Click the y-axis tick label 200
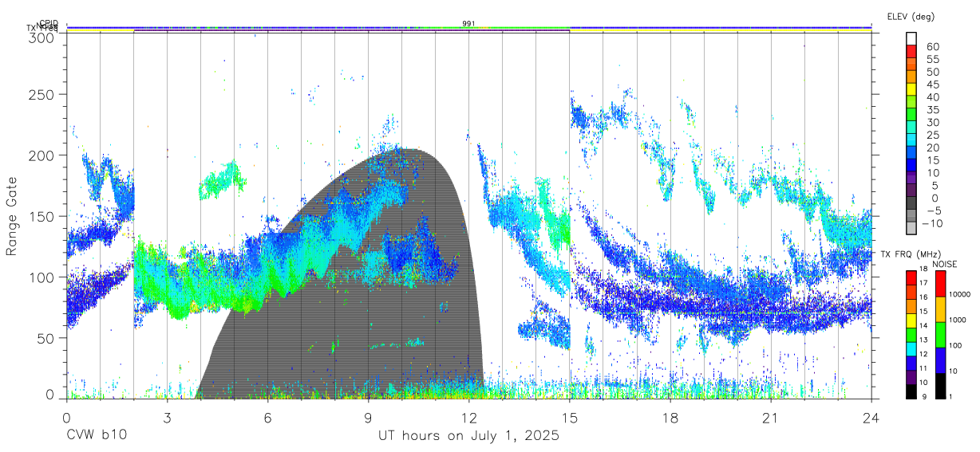The width and height of the screenshot is (980, 452). [40, 155]
